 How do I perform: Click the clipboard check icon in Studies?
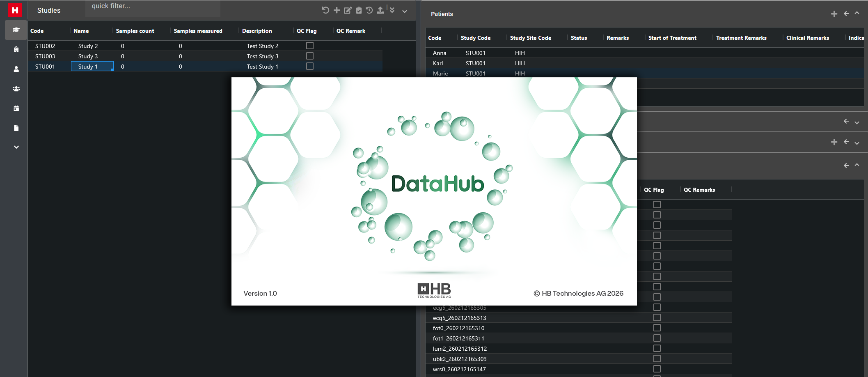(x=359, y=10)
